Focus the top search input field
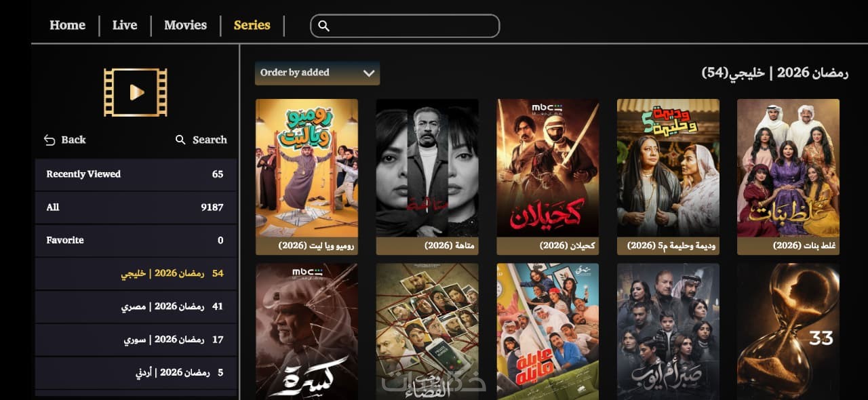Viewport: 868px width, 400px height. click(405, 26)
